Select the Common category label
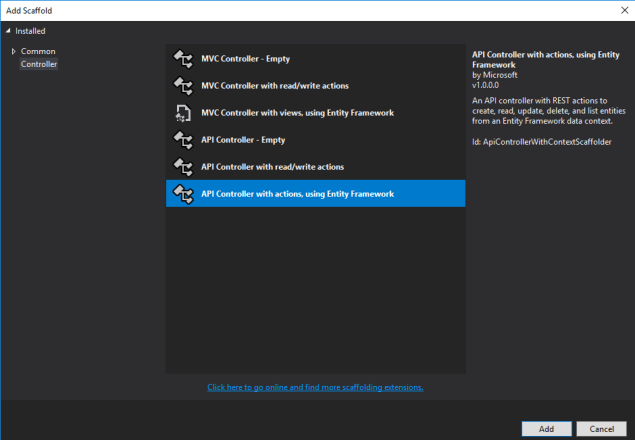Screen dimensions: 635x440 pos(38,51)
